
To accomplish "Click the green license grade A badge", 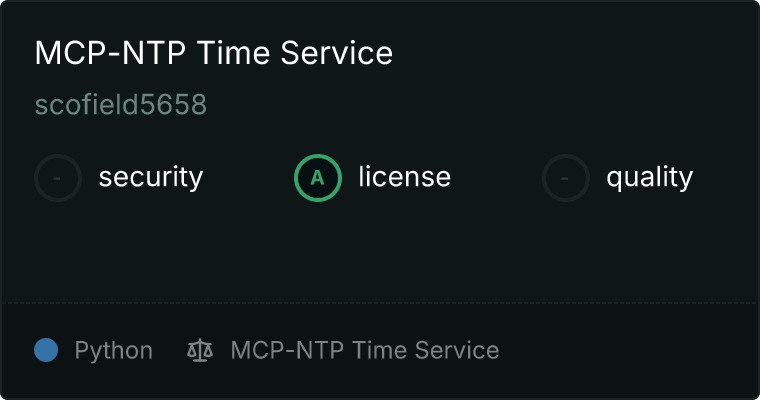I will pyautogui.click(x=318, y=178).
